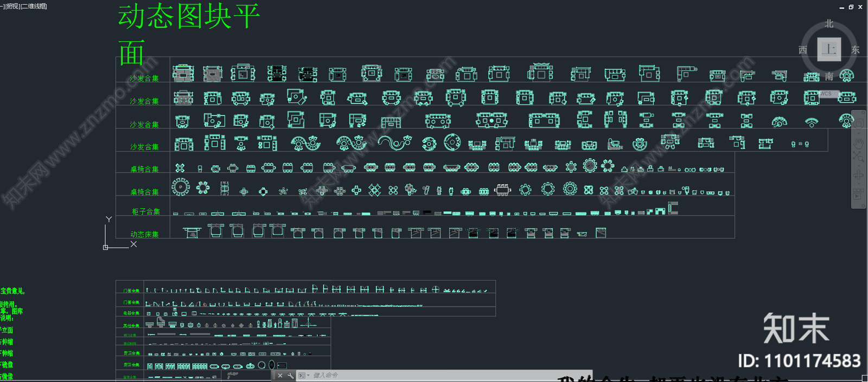The image size is (868, 382).
Task: Close the command line panel with X
Action: tap(280, 375)
